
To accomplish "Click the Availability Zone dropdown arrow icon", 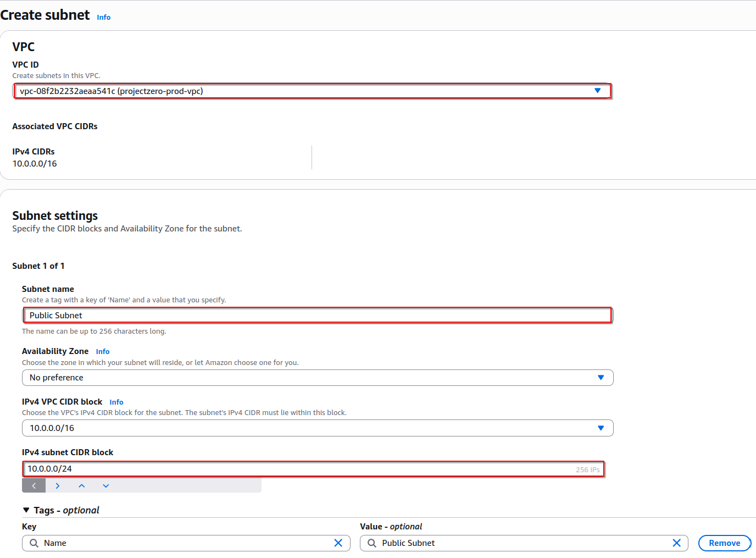I will [x=601, y=378].
